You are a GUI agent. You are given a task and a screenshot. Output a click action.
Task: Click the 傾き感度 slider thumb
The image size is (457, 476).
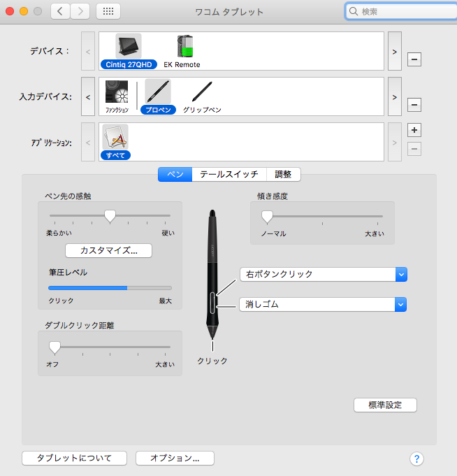click(267, 217)
